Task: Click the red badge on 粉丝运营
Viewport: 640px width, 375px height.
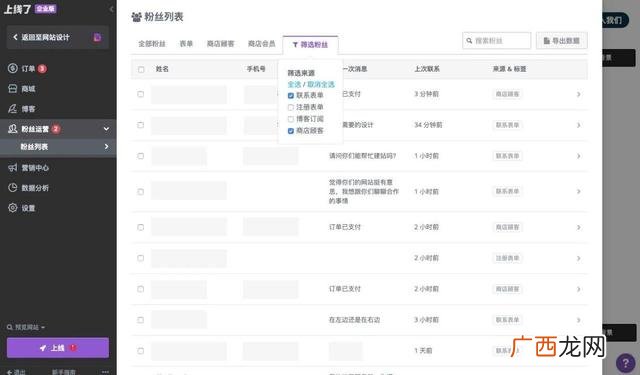Action: click(56, 129)
